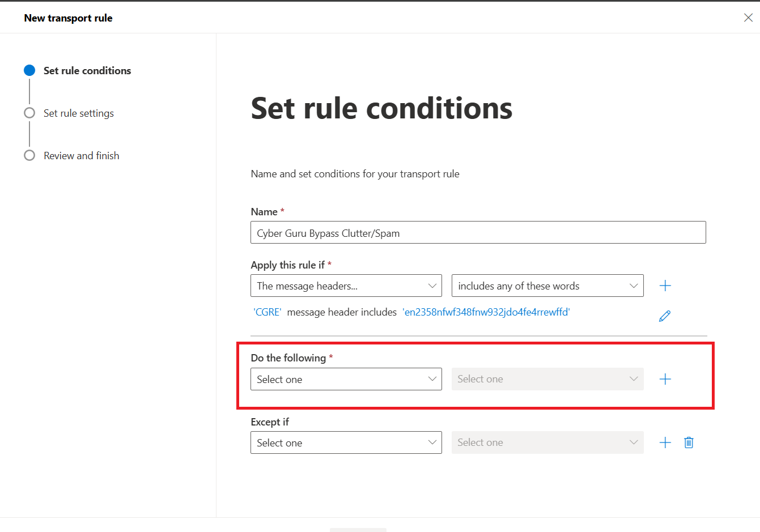The height and width of the screenshot is (532, 760).
Task: Close the New transport rule panel
Action: click(748, 18)
